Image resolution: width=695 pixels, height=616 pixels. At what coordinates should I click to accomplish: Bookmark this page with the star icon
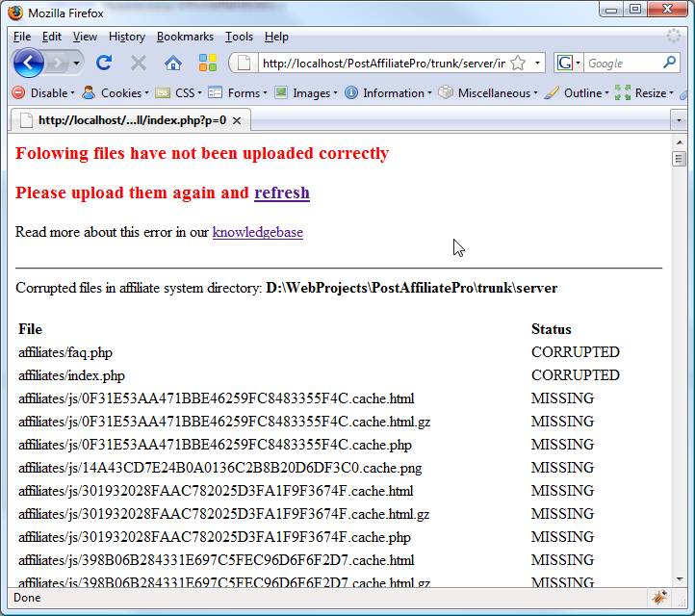[x=518, y=63]
